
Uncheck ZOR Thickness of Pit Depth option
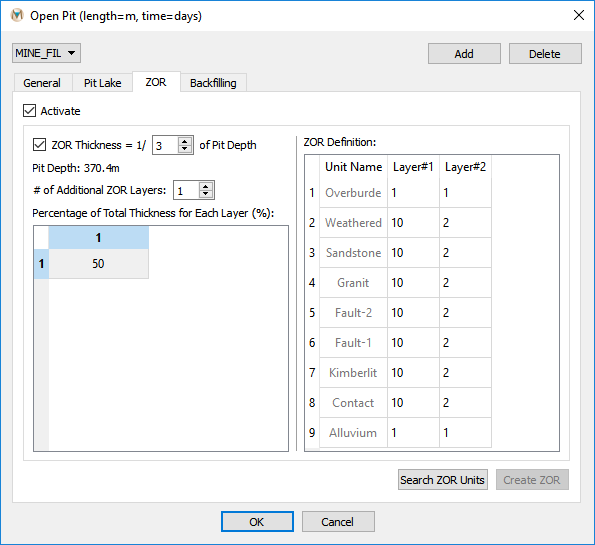coord(39,145)
